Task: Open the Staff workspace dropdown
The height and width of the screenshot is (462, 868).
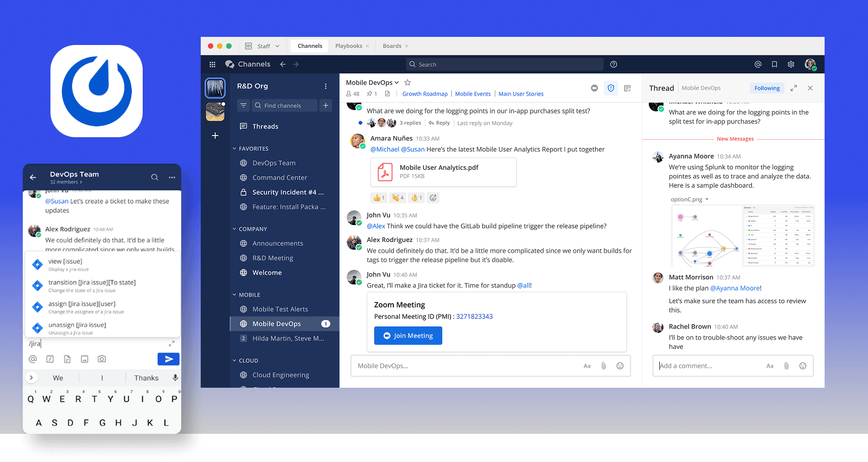Action: [x=263, y=46]
